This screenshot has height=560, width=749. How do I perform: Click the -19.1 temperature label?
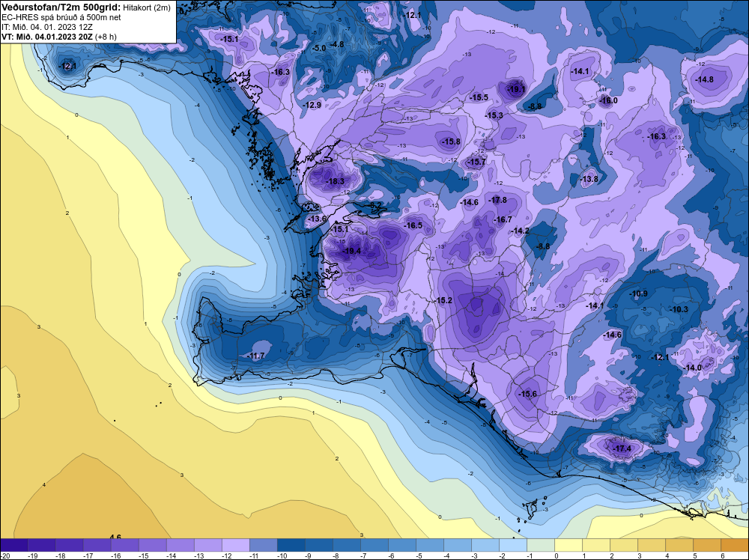point(516,89)
